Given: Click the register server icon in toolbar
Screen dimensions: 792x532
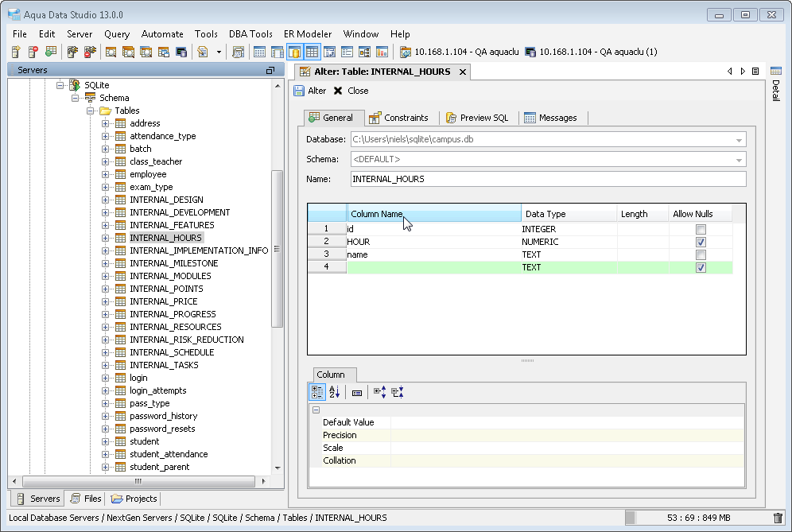Looking at the screenshot, I should click(16, 52).
